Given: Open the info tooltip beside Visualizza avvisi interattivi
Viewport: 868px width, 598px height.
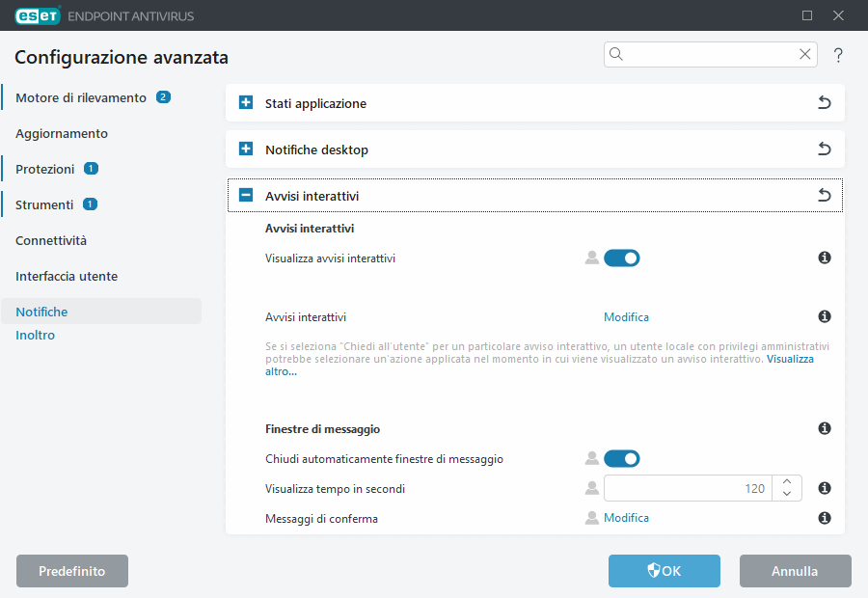Looking at the screenshot, I should pos(825,258).
